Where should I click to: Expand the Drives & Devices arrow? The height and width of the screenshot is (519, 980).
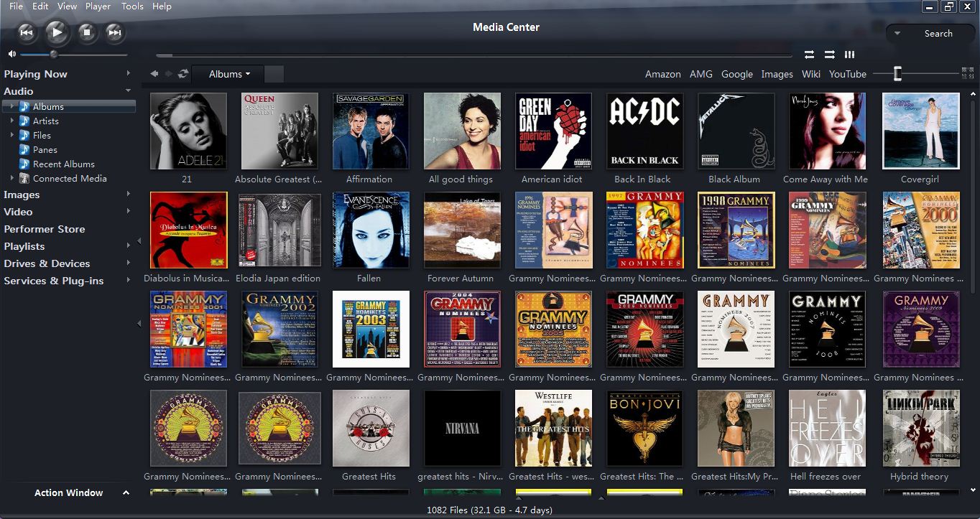click(x=129, y=263)
